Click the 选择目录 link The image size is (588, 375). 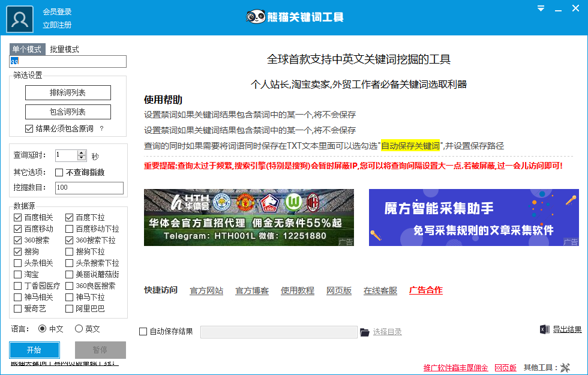[387, 332]
